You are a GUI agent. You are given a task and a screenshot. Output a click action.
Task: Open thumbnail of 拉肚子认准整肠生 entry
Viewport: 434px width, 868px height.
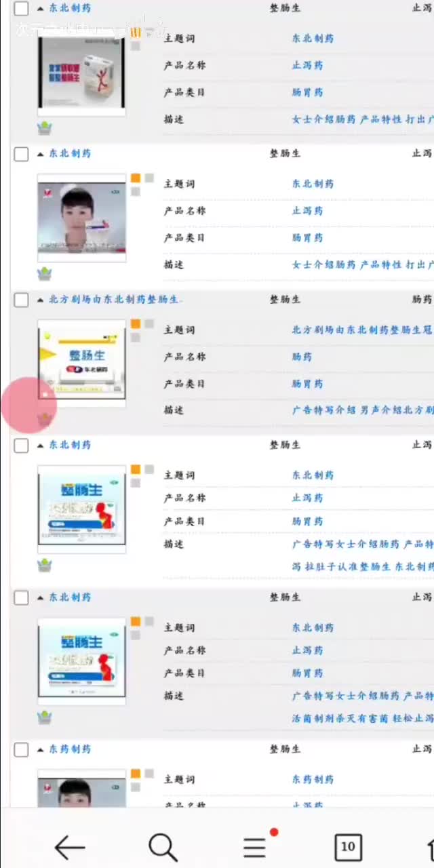coord(81,509)
